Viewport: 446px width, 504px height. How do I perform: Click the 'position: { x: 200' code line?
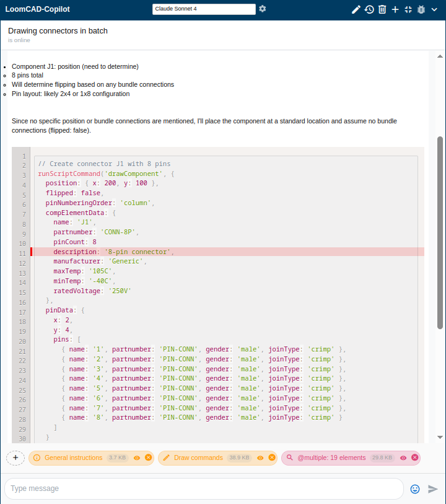point(102,183)
